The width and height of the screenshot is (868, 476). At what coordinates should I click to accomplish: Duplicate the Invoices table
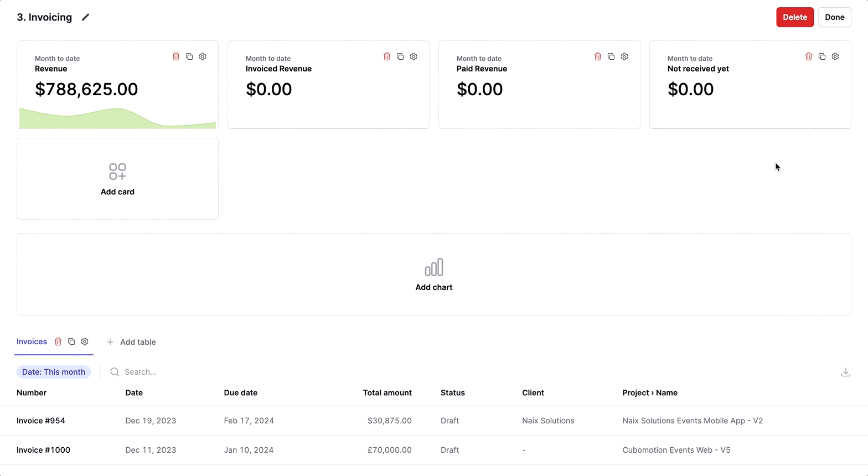click(71, 342)
